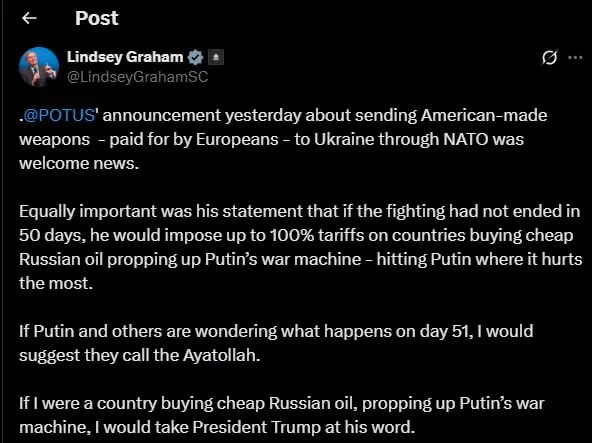Click the line ending with "welcome news."

click(79, 163)
